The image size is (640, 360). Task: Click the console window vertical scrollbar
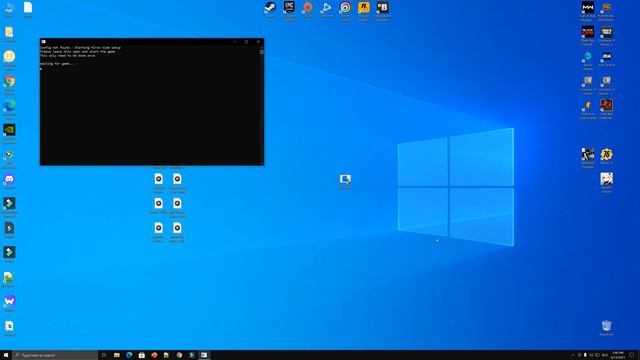point(262,105)
